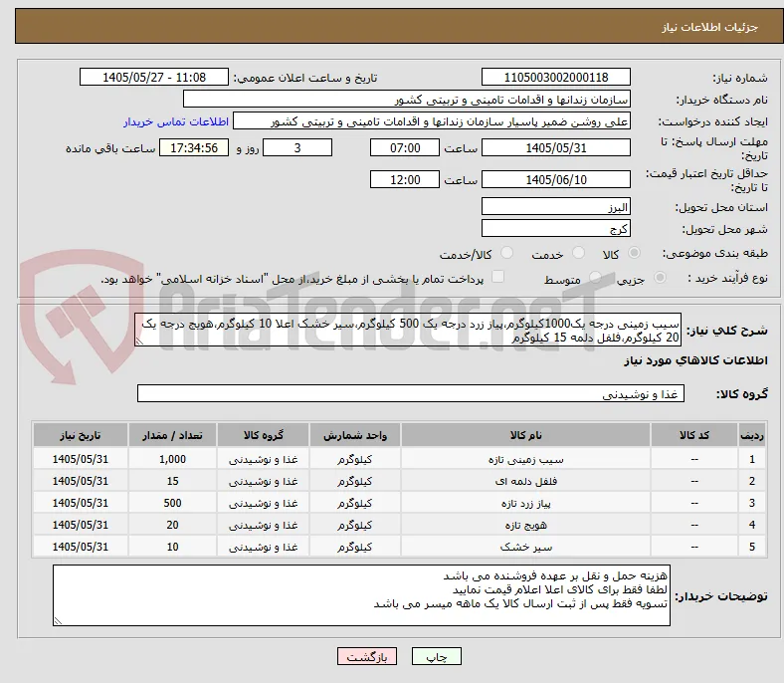Click the buyer notes resize handle

point(58,621)
